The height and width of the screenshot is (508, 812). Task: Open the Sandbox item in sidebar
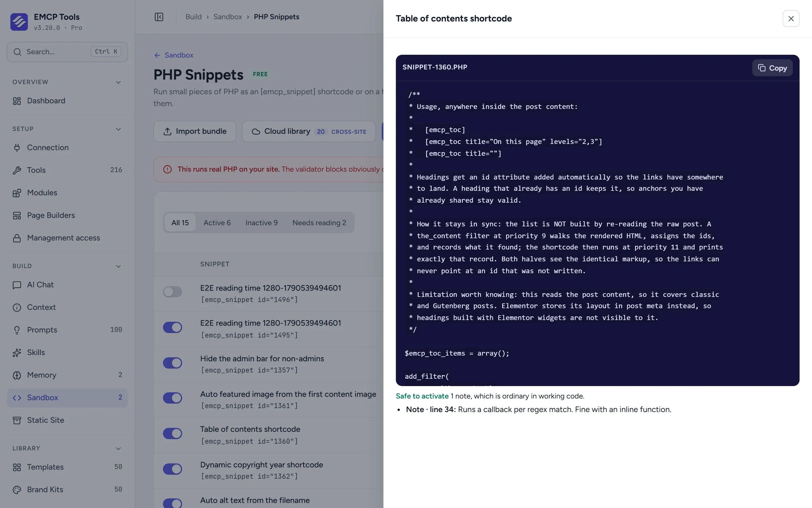(67, 398)
